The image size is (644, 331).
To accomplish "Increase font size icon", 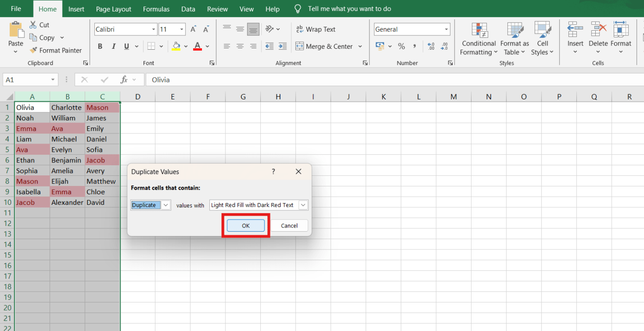I will pos(194,29).
